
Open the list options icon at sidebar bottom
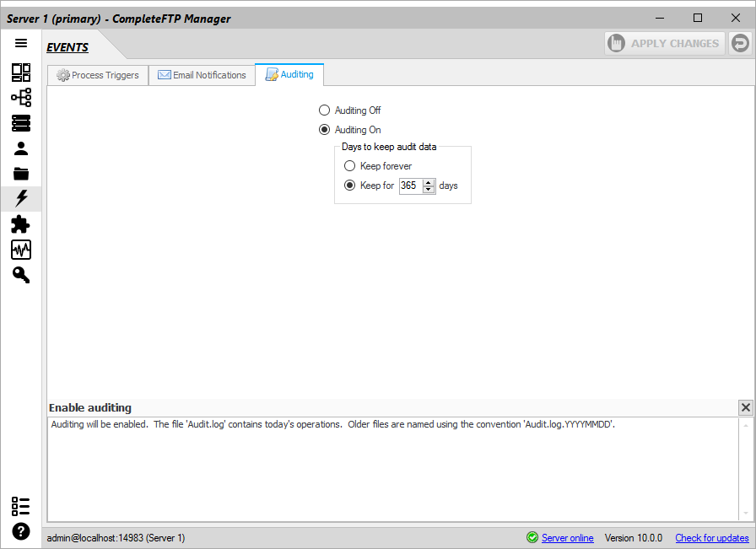tap(21, 507)
